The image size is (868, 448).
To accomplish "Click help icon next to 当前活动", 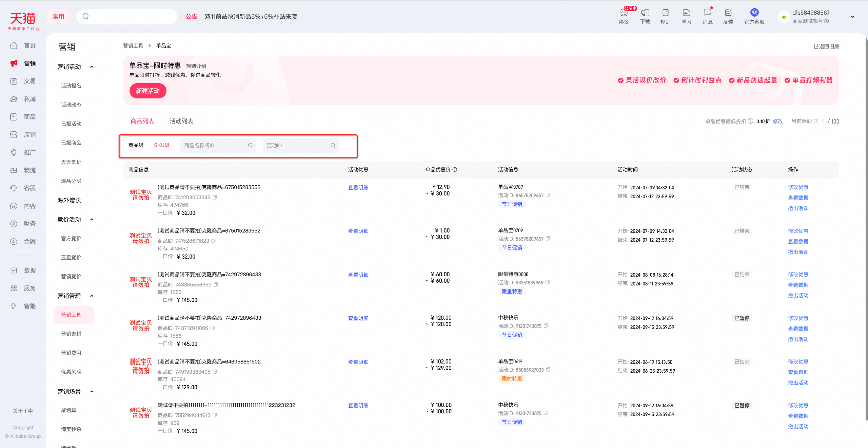I will click(816, 121).
